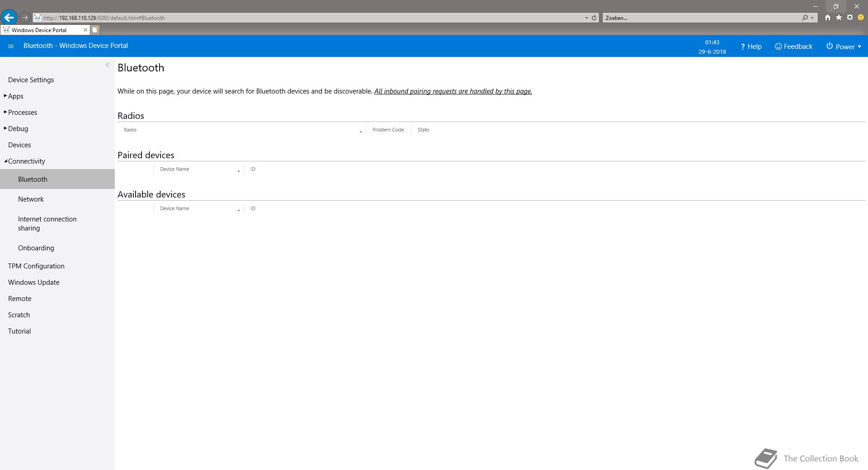The image size is (868, 470).
Task: Open a new browser tab
Action: [x=95, y=30]
